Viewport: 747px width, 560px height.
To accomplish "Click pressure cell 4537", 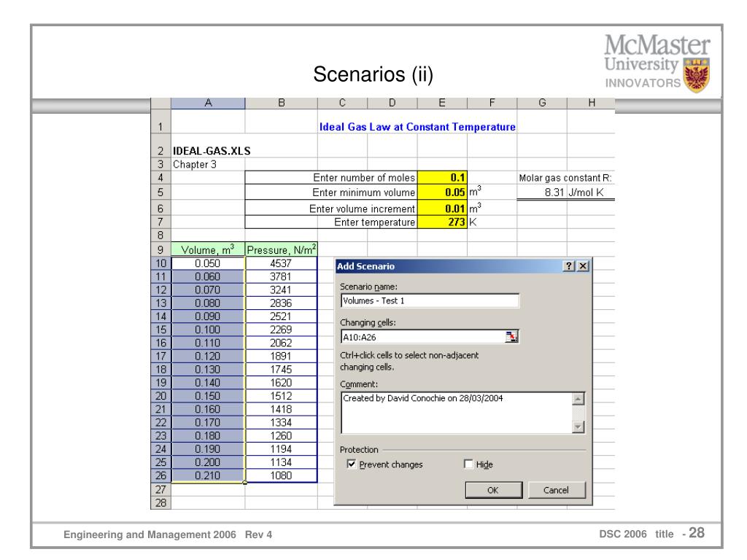I will point(282,263).
